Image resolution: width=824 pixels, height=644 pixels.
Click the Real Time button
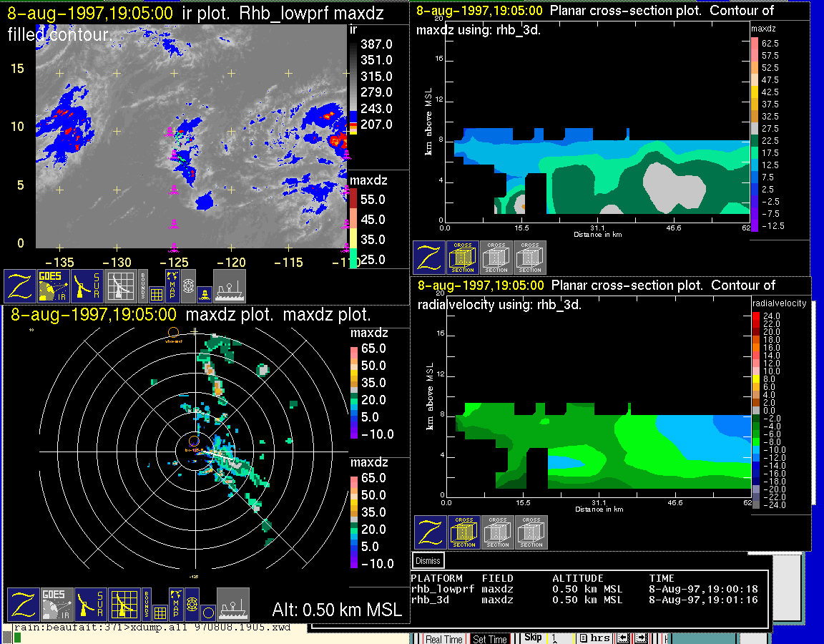pyautogui.click(x=444, y=639)
